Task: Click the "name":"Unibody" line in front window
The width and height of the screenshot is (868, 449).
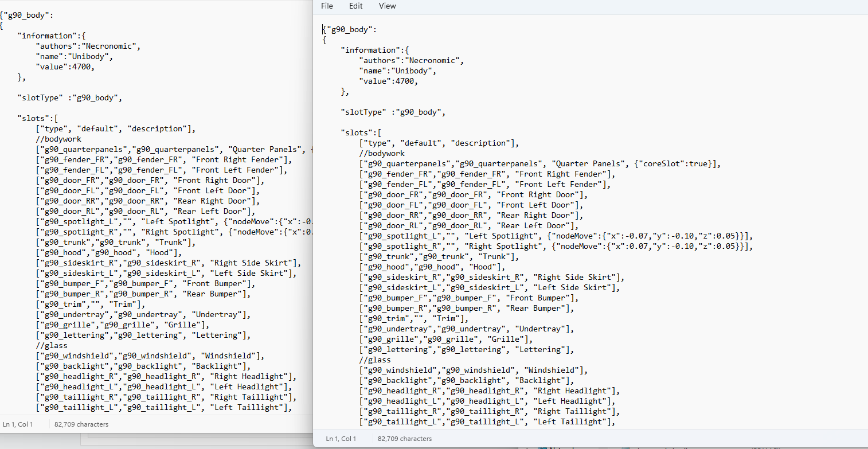Action: (x=398, y=71)
